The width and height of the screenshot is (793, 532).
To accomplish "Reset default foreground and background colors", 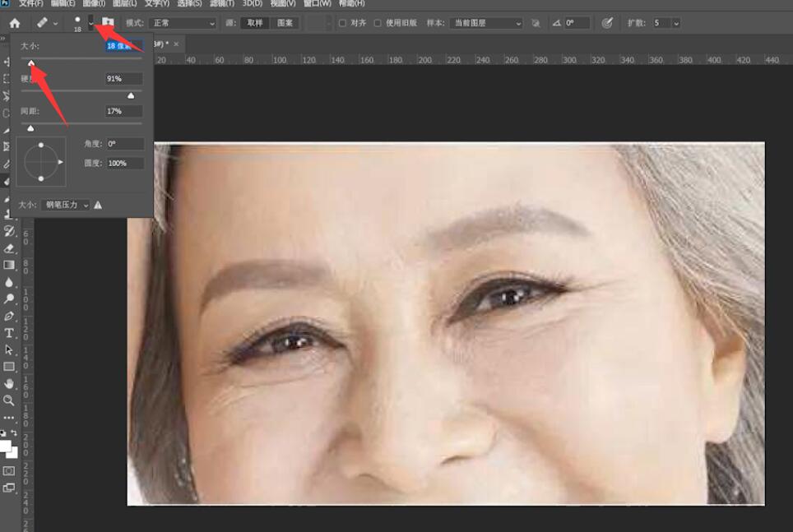I will tap(3, 433).
